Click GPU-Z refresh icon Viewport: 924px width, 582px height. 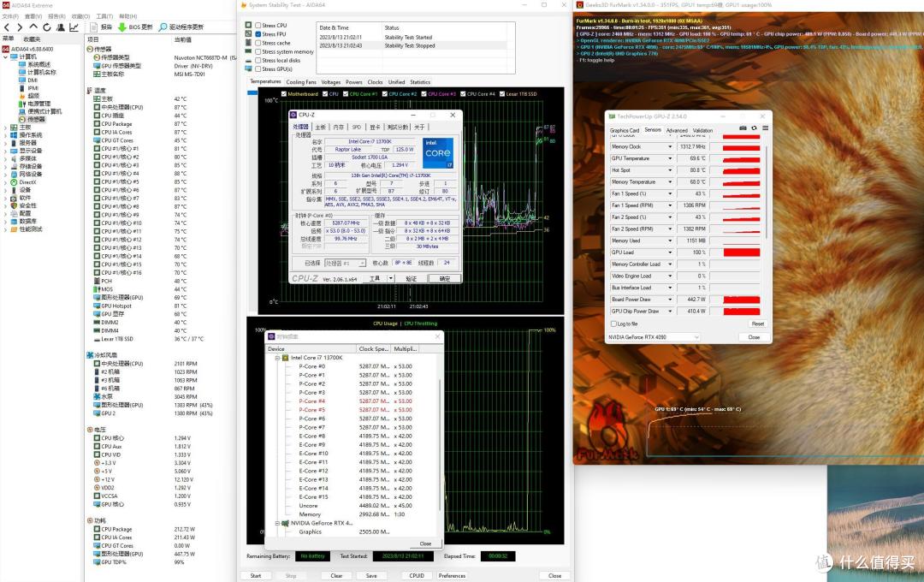tap(754, 128)
